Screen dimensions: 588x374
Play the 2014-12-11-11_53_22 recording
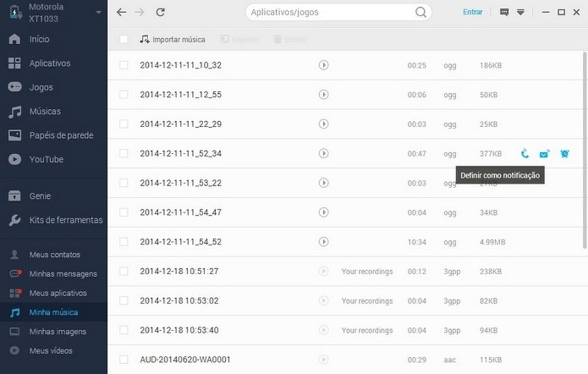324,183
